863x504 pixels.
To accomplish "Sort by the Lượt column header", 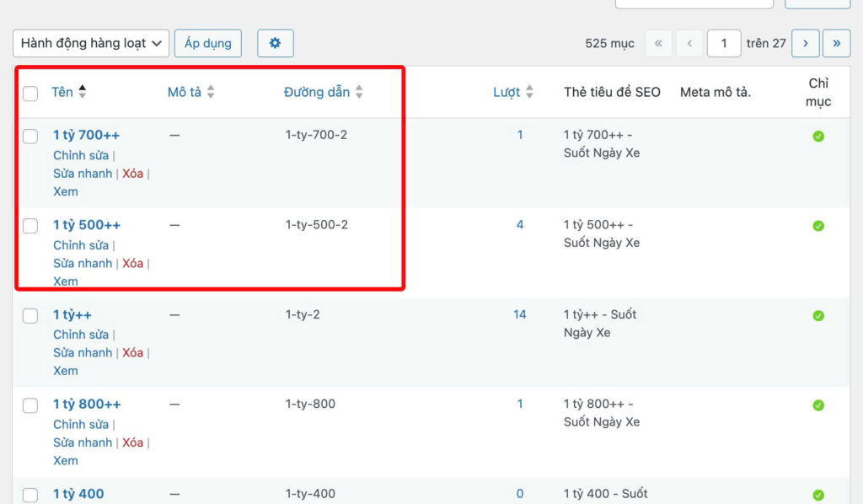I will pyautogui.click(x=507, y=92).
